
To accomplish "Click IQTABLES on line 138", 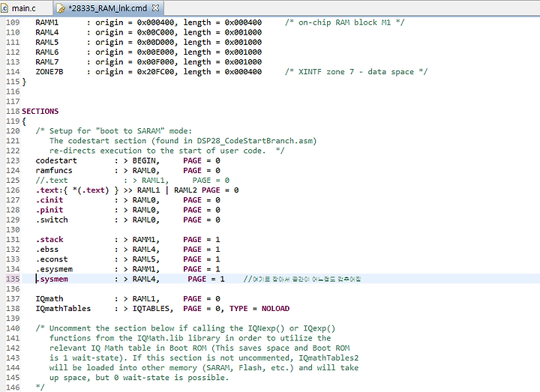I will pos(153,309).
